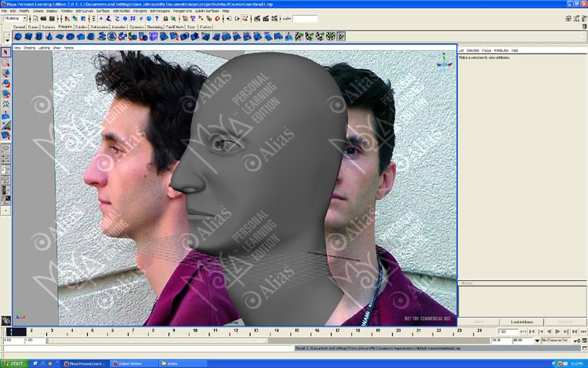Click the last highlighted shelf icon
The width and height of the screenshot is (588, 368).
coord(341,36)
